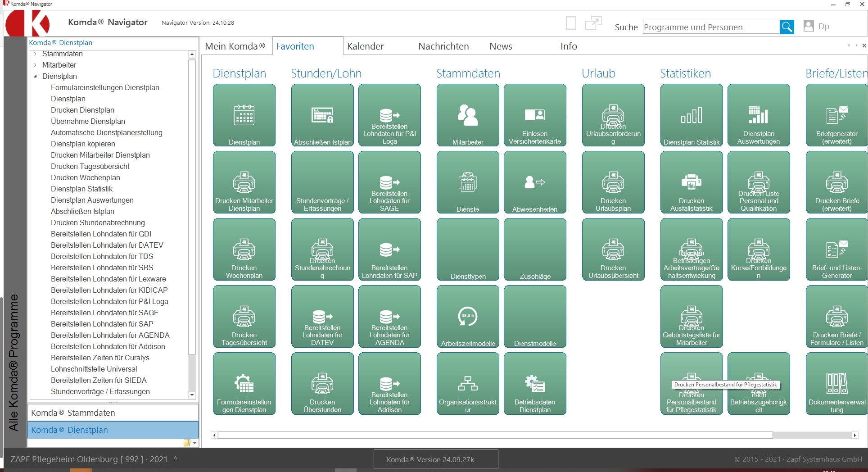868x472 pixels.
Task: Open Automatische Dienstplanerstellung in the tree
Action: 106,133
